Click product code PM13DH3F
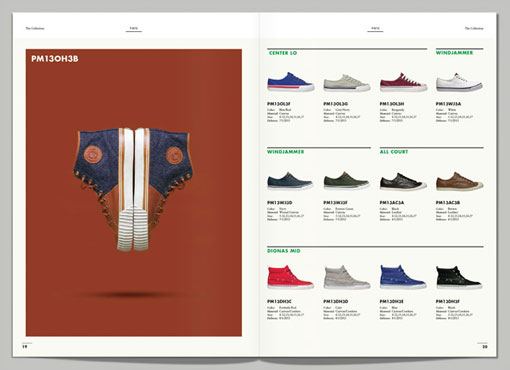 (448, 301)
